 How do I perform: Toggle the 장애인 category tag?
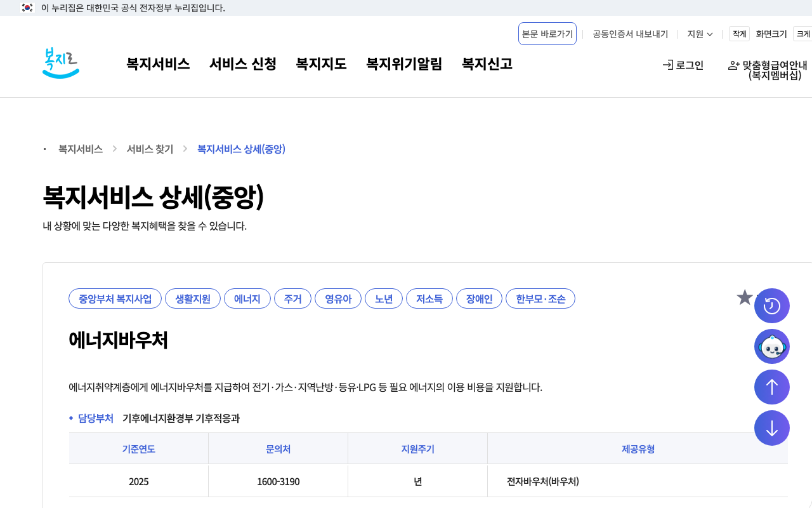coord(479,298)
